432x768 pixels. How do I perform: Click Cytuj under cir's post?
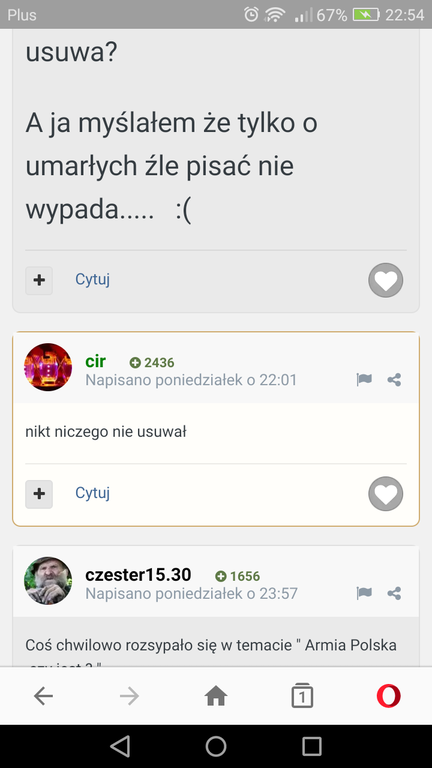(92, 493)
